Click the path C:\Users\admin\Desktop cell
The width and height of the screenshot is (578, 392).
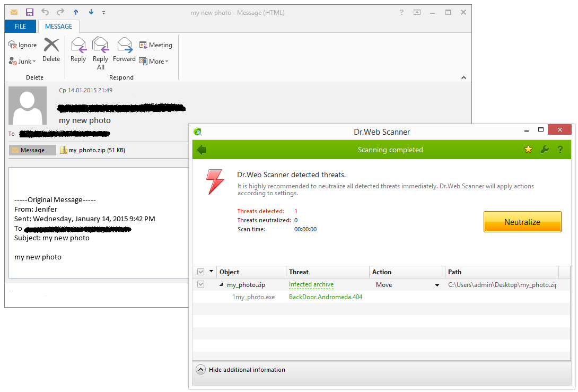[x=502, y=285]
